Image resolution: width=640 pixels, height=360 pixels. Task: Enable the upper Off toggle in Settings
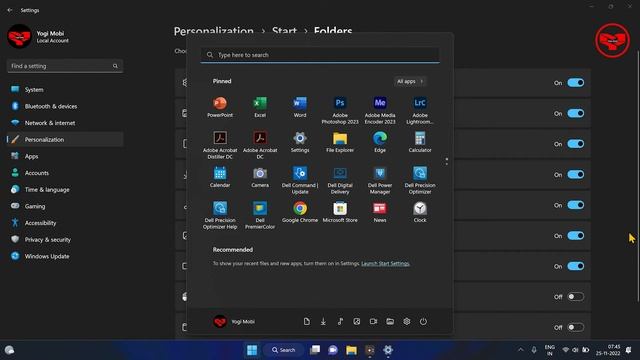[576, 297]
